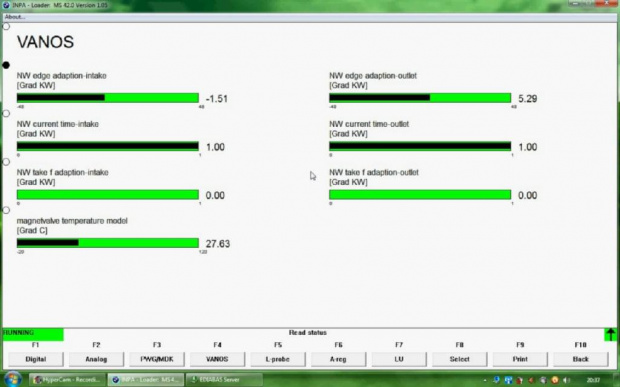Switch to EDIABAS Server taskbar item

click(x=224, y=380)
